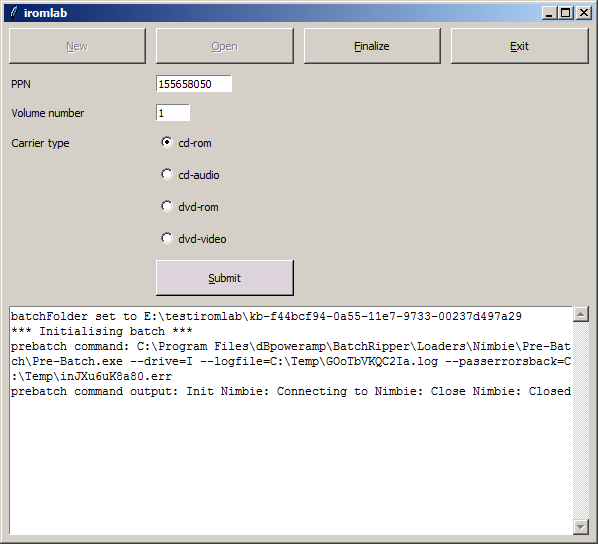
Task: Click the log scrollbar up arrow
Action: pos(580,314)
